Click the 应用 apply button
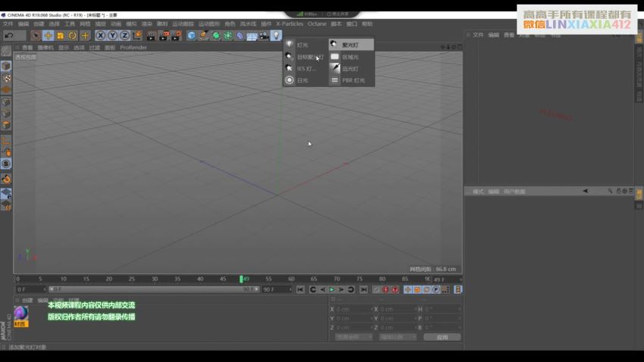Image resolution: width=644 pixels, height=362 pixels. point(442,337)
